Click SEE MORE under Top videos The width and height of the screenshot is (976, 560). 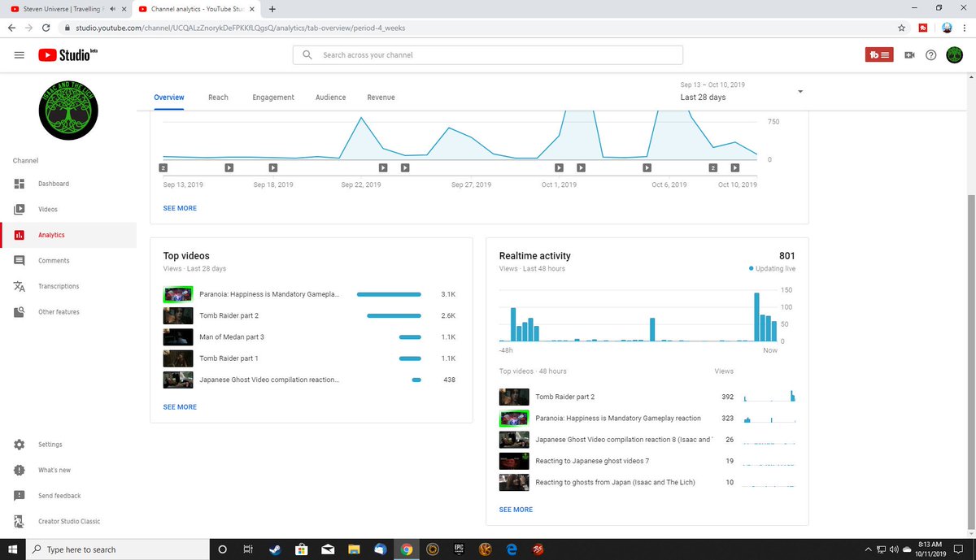tap(180, 406)
